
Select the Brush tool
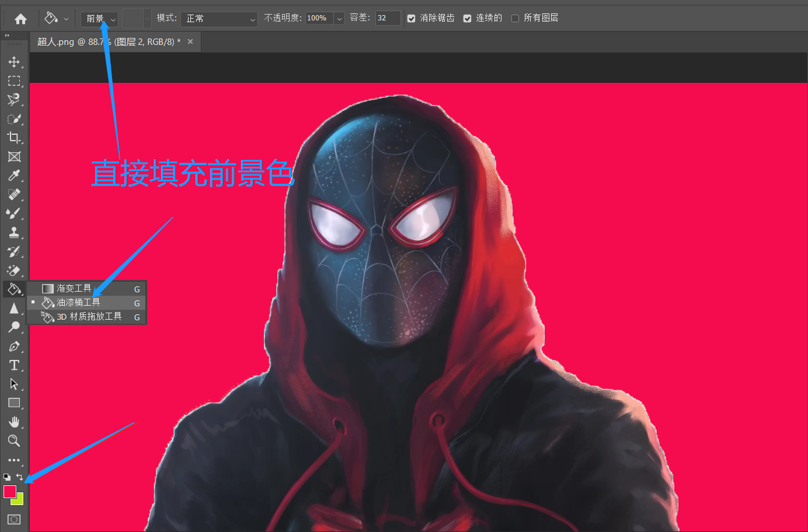tap(14, 213)
